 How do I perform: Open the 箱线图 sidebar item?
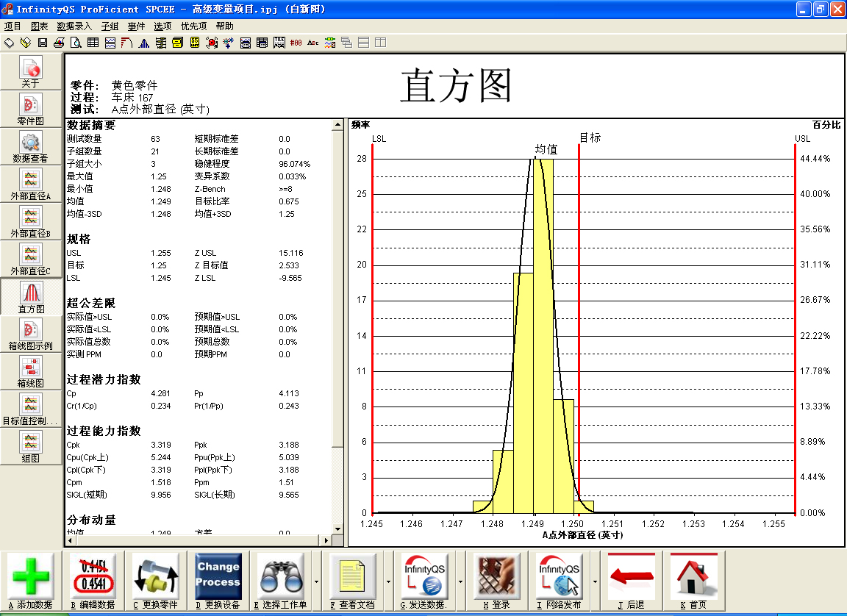31,371
